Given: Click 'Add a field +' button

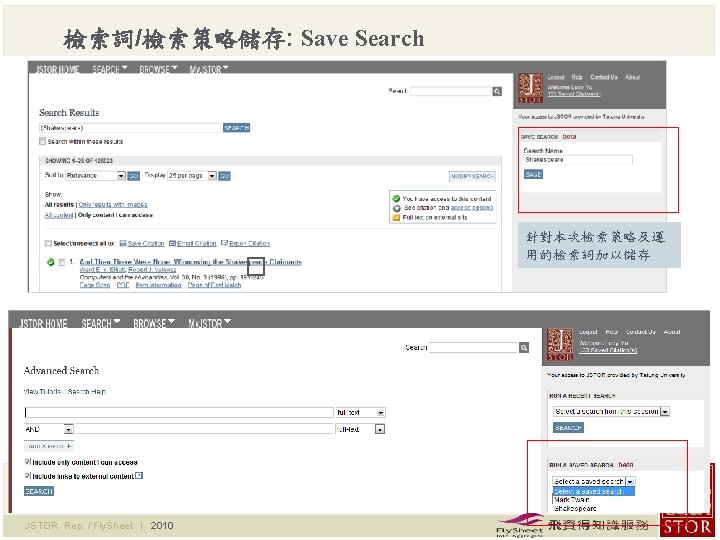Looking at the screenshot, I should click(x=49, y=446).
